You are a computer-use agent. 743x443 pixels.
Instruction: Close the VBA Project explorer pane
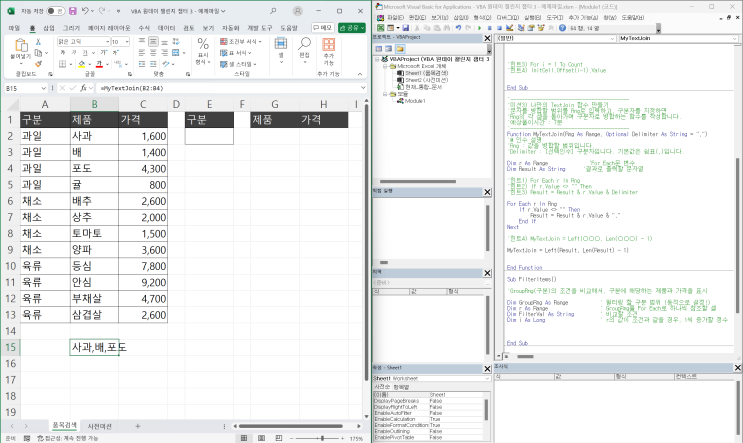coord(487,38)
